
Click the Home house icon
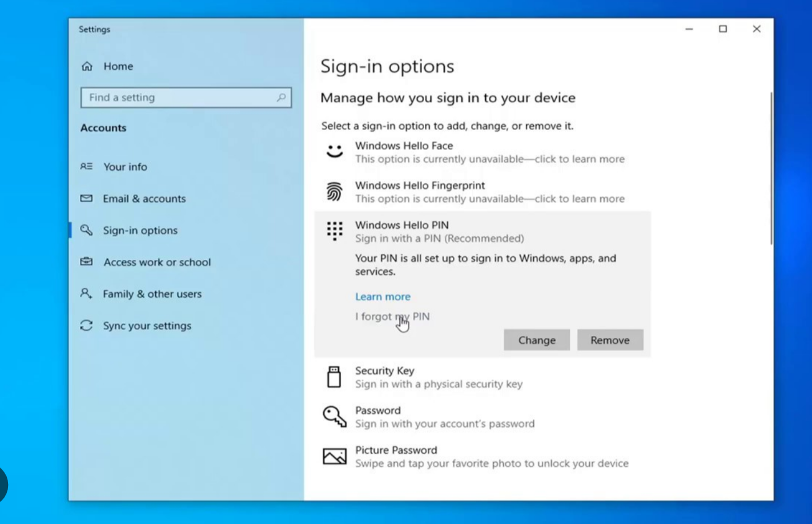click(87, 66)
